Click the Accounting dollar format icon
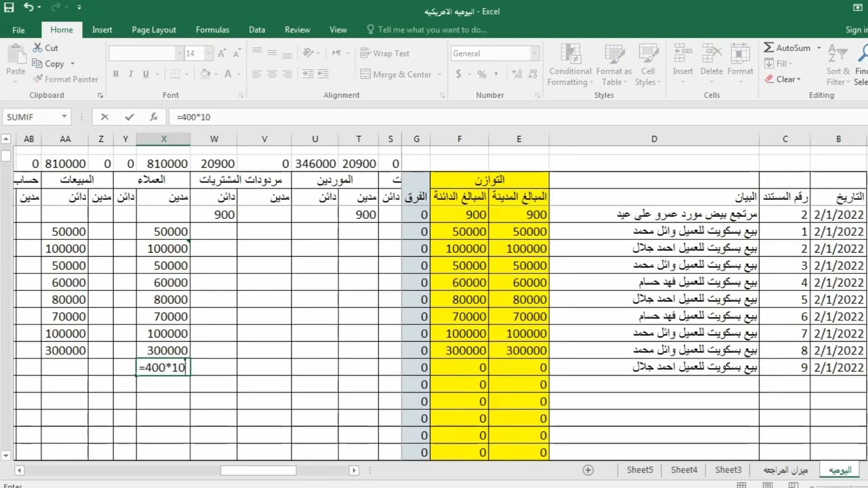Image resolution: width=868 pixels, height=488 pixels. 458,75
